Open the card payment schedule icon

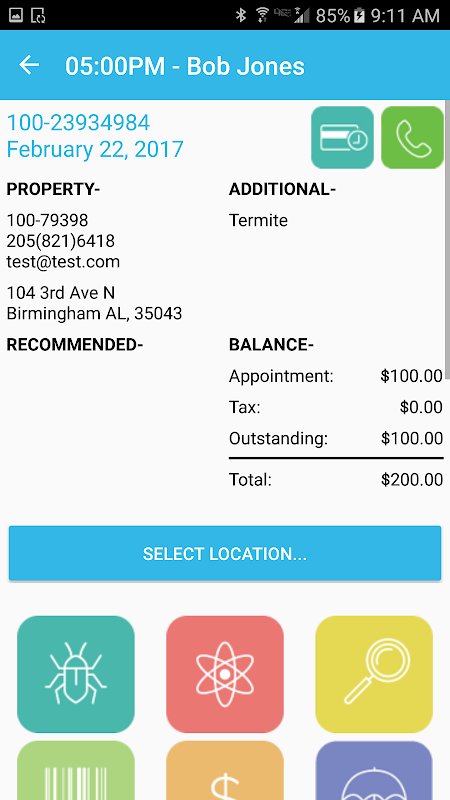[342, 137]
